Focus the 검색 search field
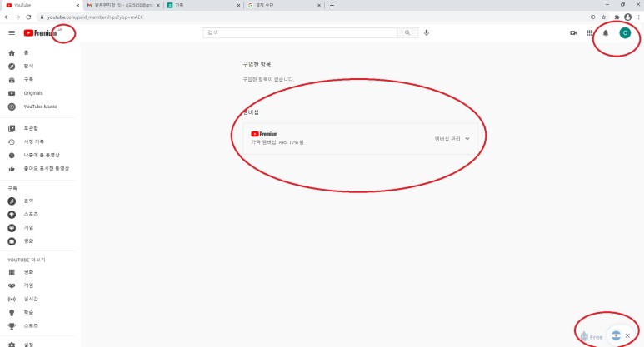 (x=300, y=32)
